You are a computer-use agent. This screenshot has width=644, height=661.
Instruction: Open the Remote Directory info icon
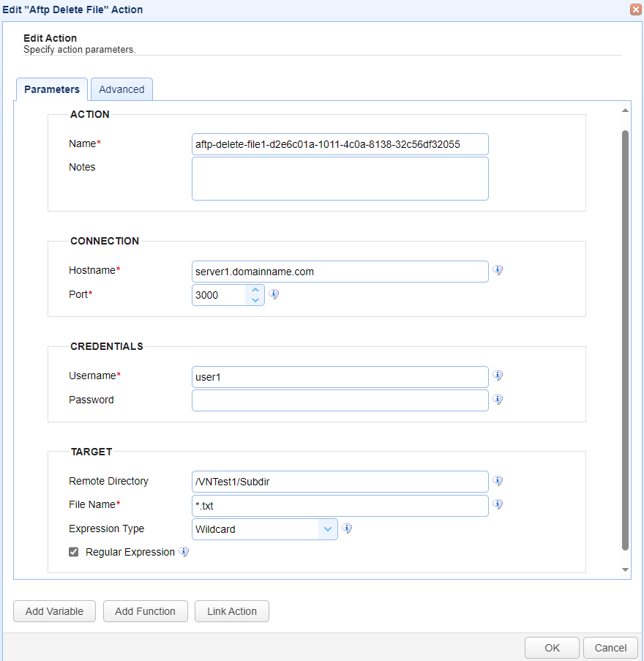[498, 480]
